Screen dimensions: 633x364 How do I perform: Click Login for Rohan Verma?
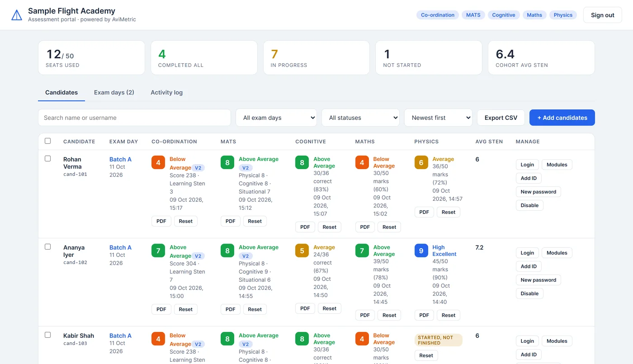click(527, 165)
